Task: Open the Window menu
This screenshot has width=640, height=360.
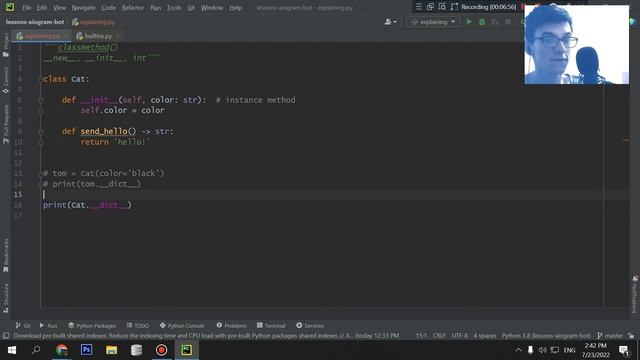Action: pyautogui.click(x=211, y=7)
